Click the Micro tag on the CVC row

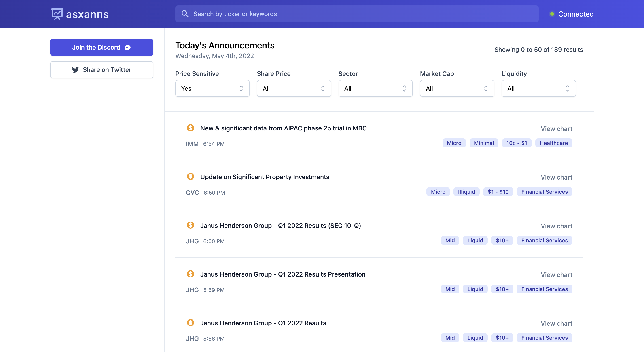pos(438,192)
